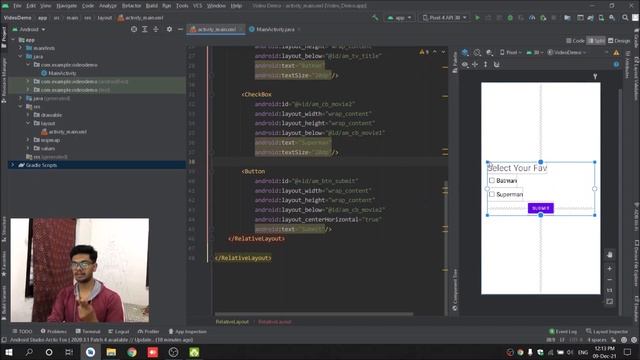Expand the Gradle Scripts node
The width and height of the screenshot is (640, 360).
pos(13,165)
